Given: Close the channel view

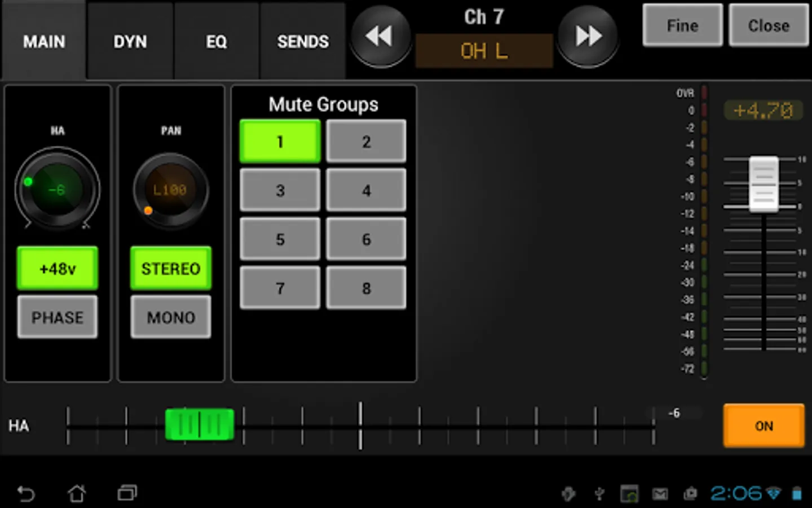Looking at the screenshot, I should click(x=769, y=25).
